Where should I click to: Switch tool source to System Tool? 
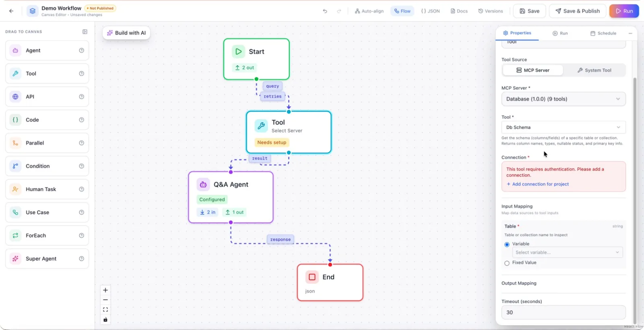pyautogui.click(x=594, y=70)
